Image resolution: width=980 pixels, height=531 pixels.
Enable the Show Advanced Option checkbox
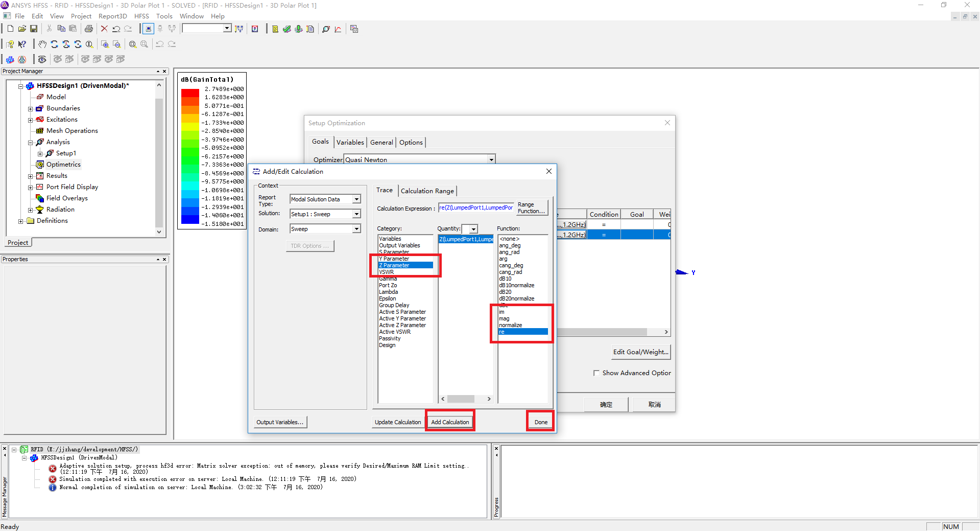[596, 373]
